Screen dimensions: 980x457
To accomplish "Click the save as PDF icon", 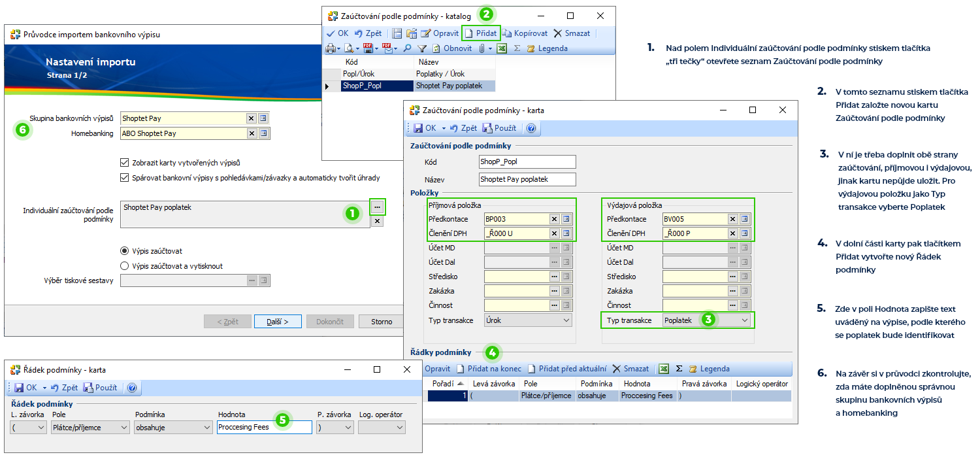I will pos(368,48).
